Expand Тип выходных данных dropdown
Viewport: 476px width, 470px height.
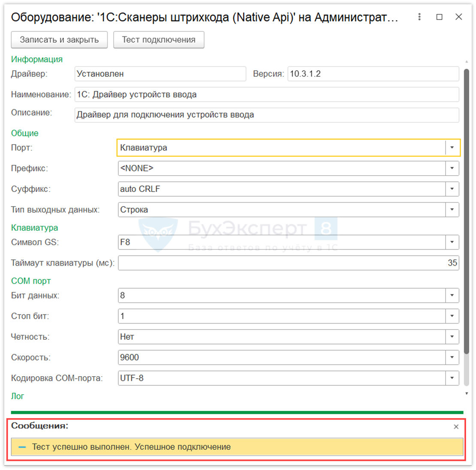452,210
